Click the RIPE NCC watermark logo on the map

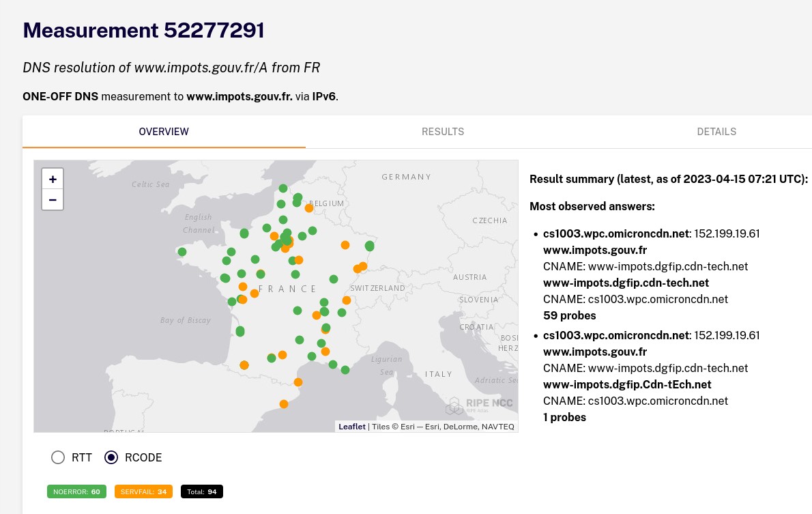click(480, 405)
